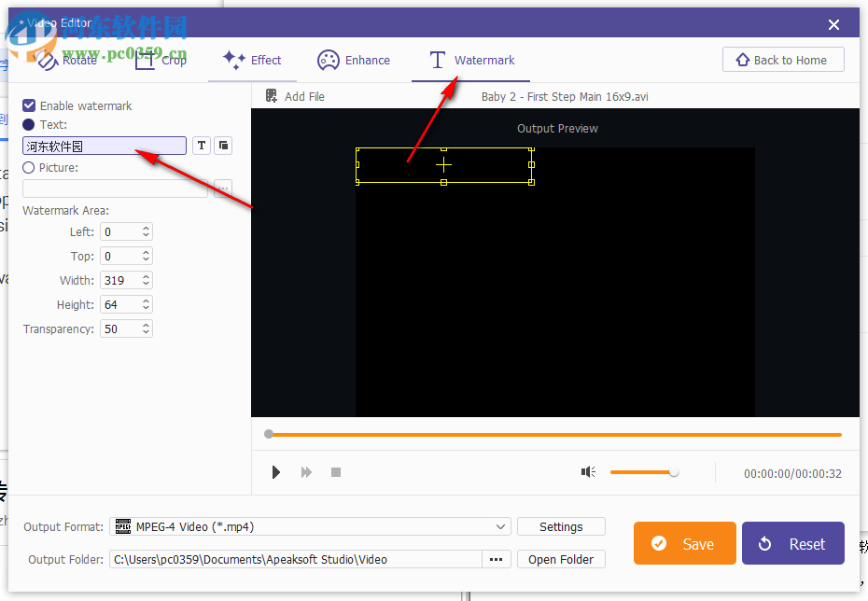Go Back to Home
Image resolution: width=868 pixels, height=601 pixels.
783,59
